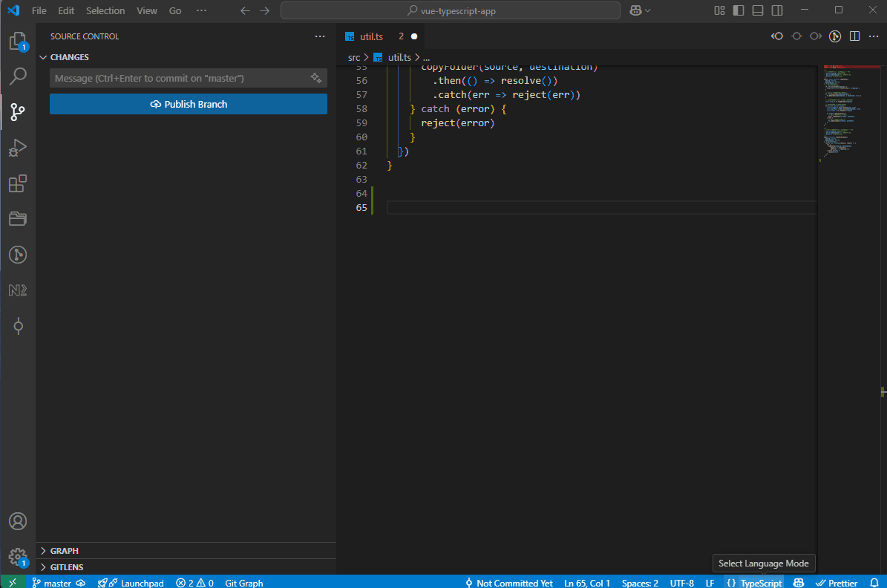The width and height of the screenshot is (887, 588).
Task: Generate commit message with sparkle icon
Action: 316,78
